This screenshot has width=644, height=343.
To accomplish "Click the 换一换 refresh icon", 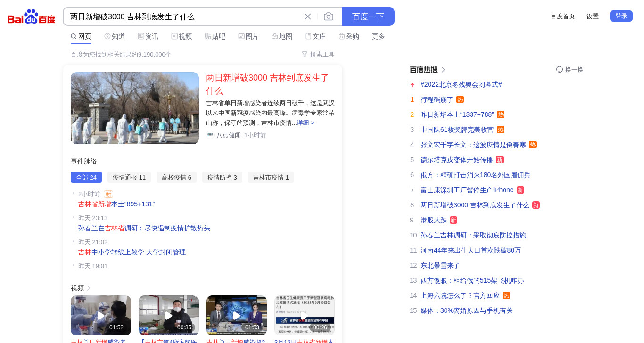I will pos(560,69).
